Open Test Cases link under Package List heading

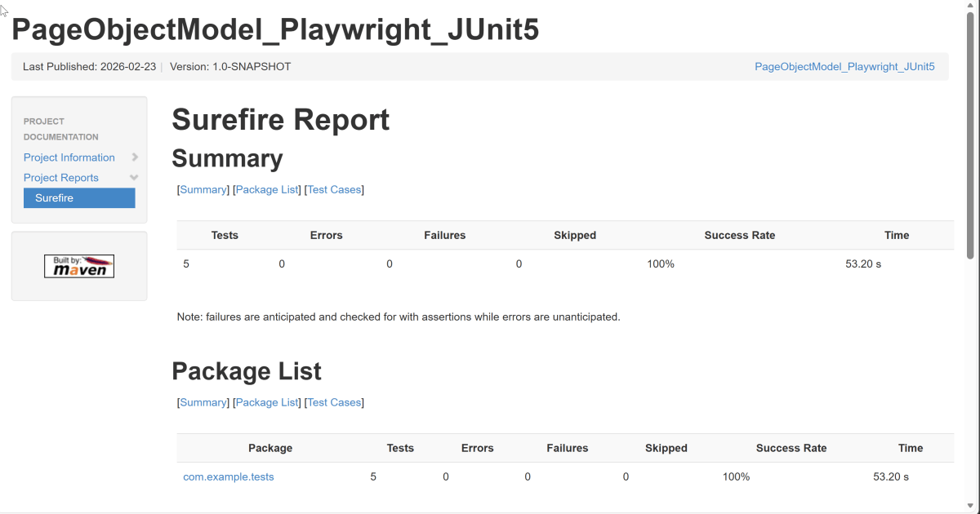[334, 402]
